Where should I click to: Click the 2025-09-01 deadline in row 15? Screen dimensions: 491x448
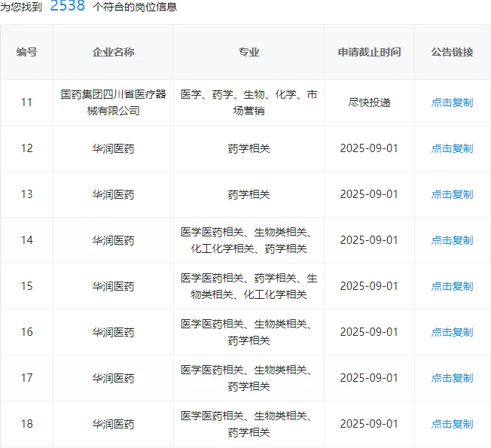[369, 286]
